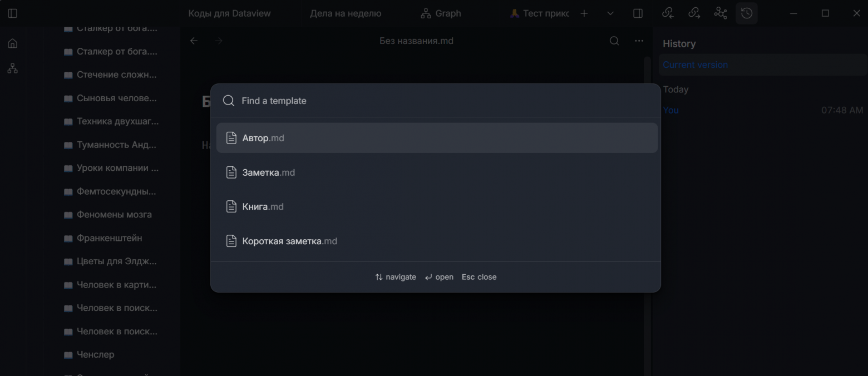Open note Уроки компании ...
Viewport: 868px width, 376px height.
tap(117, 168)
